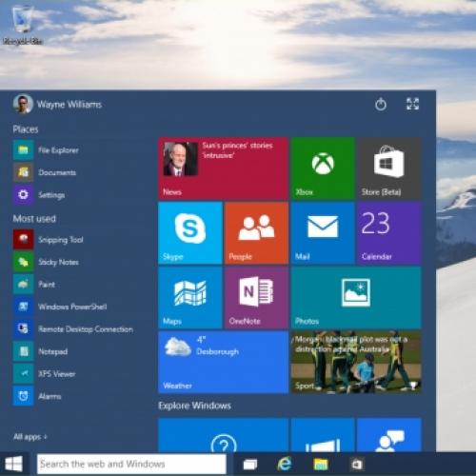Click the Wayne Williams user name
Viewport: 476px width, 476px height.
69,105
